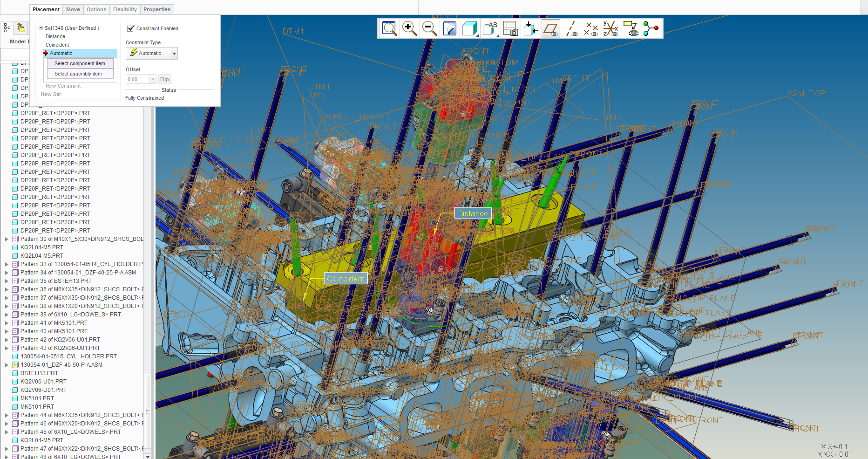The image size is (868, 459).
Task: Click the Spin Center colored-nodes icon
Action: click(651, 28)
